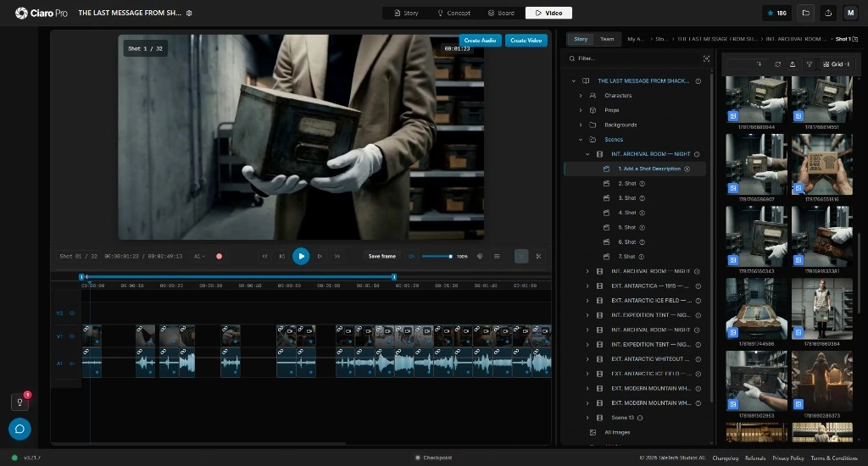
Task: Toggle visibility of the V2 track
Action: coord(72,313)
